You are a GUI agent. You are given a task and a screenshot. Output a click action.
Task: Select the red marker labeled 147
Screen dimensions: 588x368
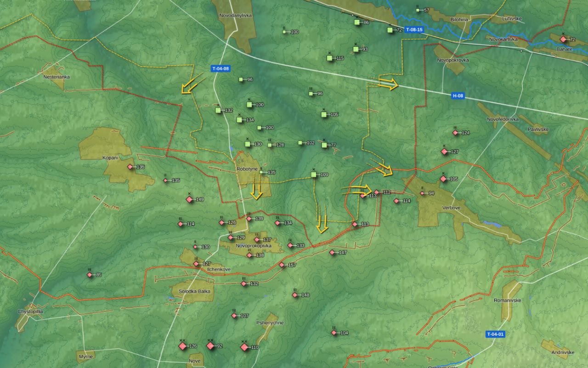click(x=332, y=252)
